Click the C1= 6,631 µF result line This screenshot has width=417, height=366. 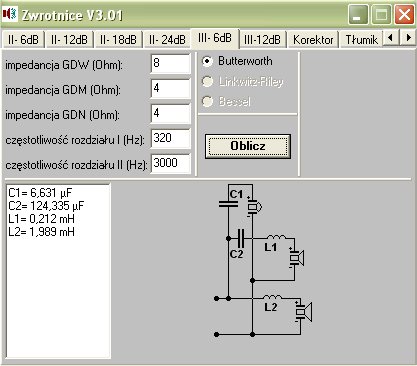(40, 193)
